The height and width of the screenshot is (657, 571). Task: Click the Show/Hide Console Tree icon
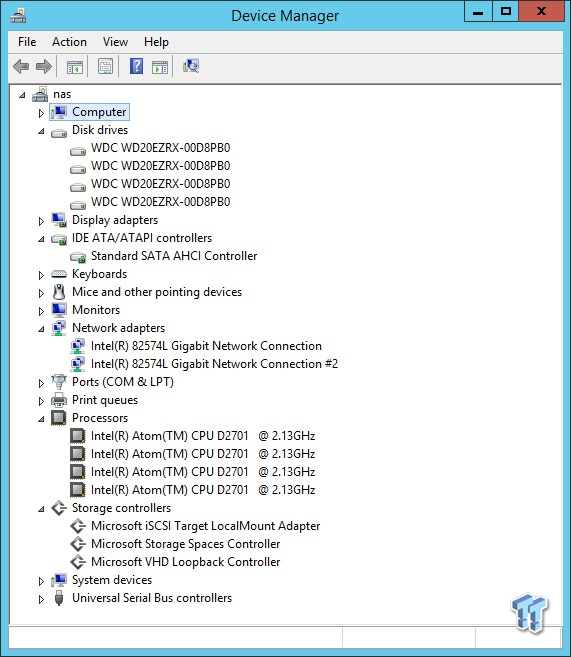(75, 67)
